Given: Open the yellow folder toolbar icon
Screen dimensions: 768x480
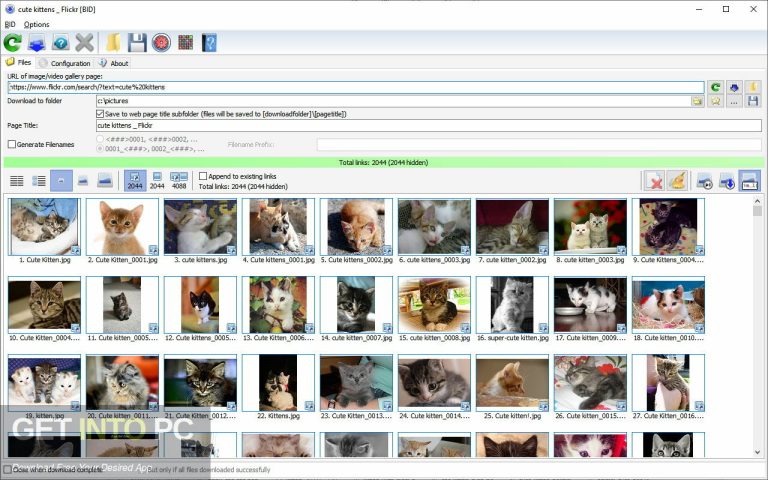Looking at the screenshot, I should [113, 43].
